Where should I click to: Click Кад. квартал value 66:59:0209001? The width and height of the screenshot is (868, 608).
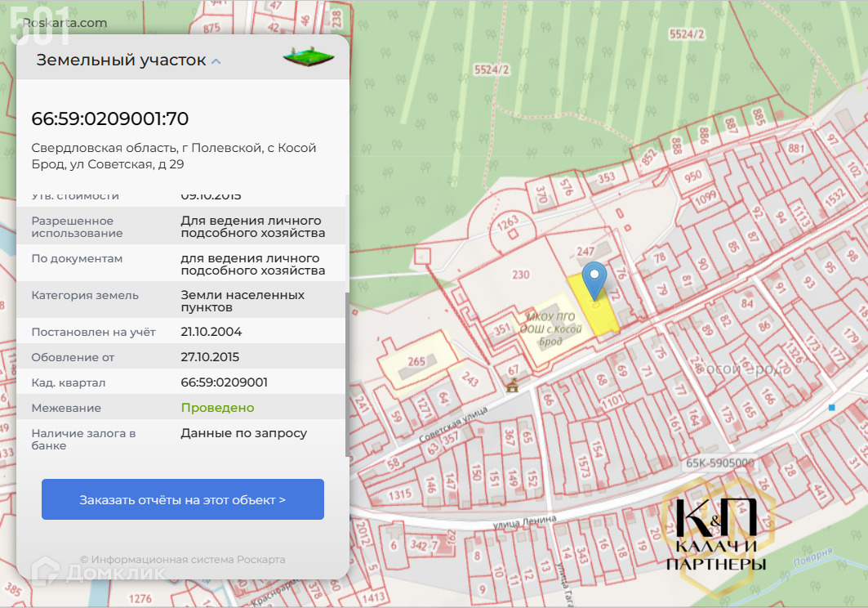point(225,382)
